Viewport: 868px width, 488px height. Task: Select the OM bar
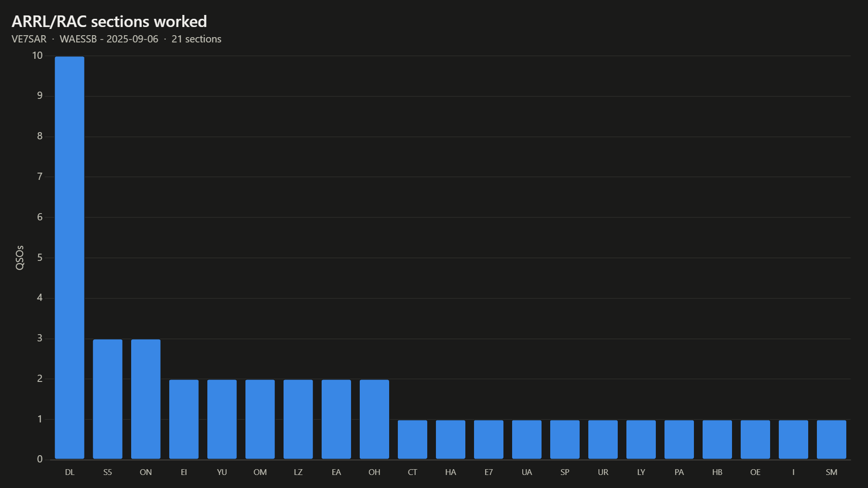[x=260, y=419]
